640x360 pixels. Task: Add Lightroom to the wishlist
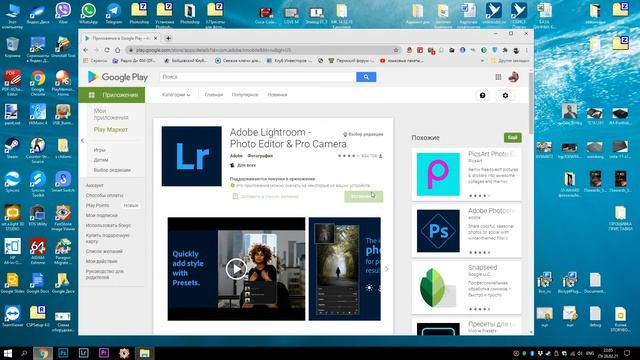265,196
